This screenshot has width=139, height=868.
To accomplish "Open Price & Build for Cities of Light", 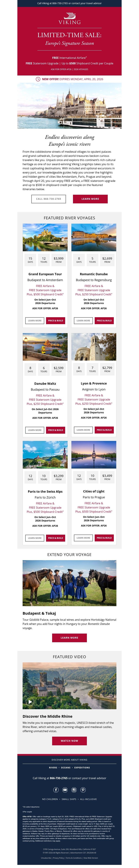I will pos(104,538).
